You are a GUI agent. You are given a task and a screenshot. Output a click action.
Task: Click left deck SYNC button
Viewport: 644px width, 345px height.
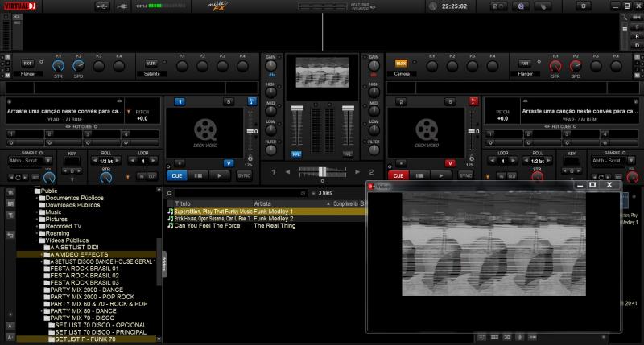pyautogui.click(x=244, y=175)
